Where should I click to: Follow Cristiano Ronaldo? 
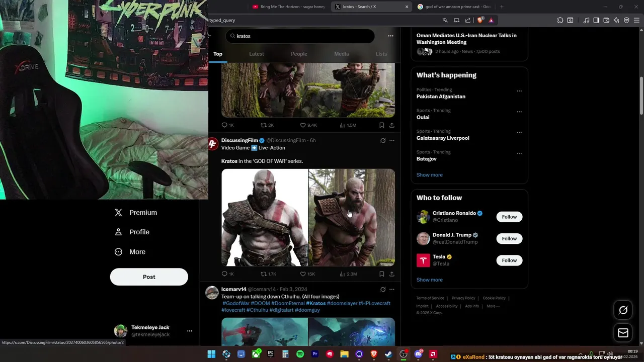(x=509, y=217)
